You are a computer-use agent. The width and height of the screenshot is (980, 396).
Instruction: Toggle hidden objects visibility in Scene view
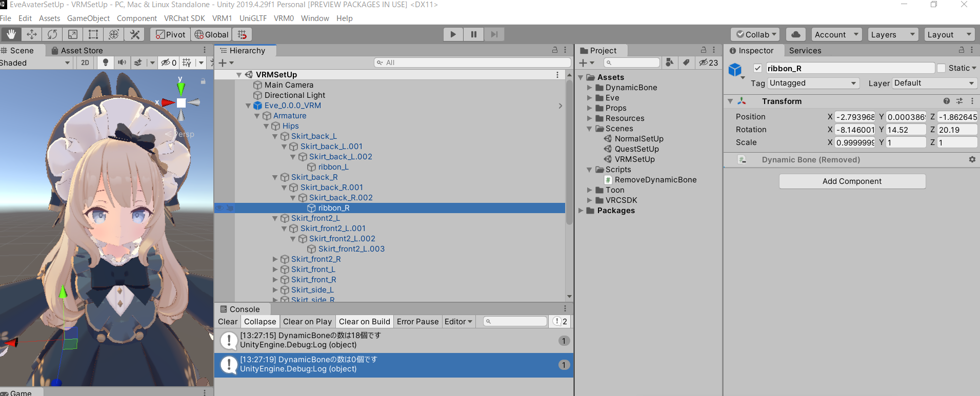click(169, 62)
